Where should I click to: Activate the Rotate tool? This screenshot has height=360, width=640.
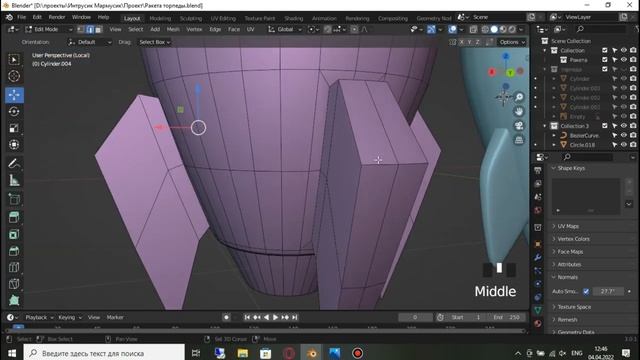(x=14, y=111)
